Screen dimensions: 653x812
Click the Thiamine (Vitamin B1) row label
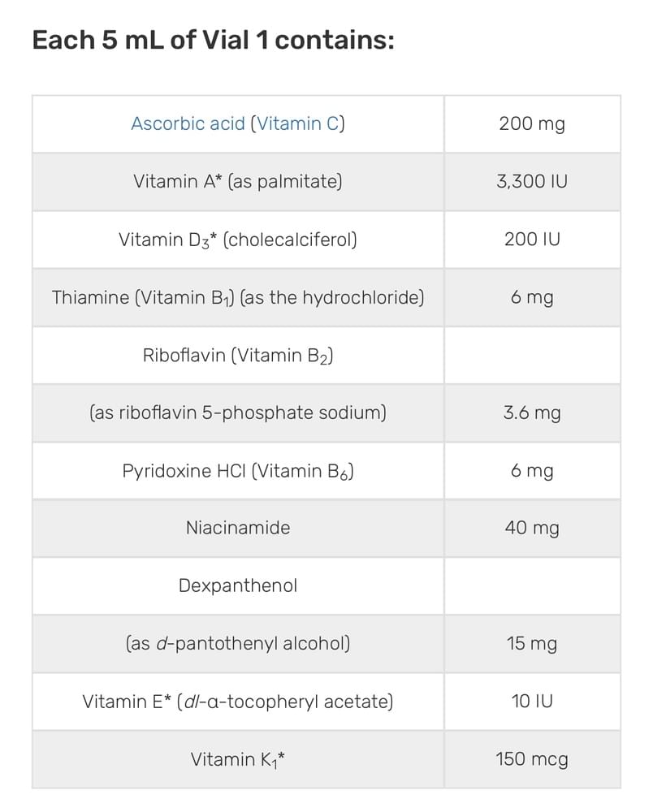[238, 297]
